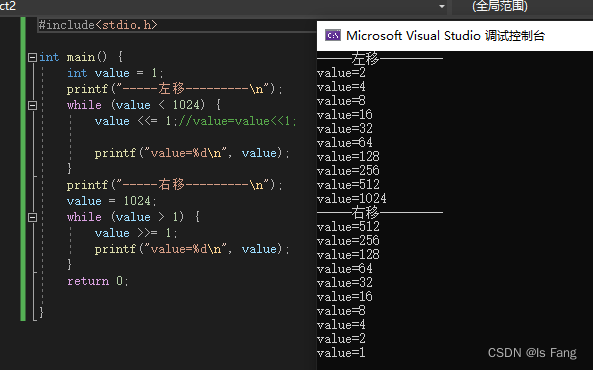Click the 'int main()' declaration
This screenshot has width=593, height=370.
[81, 57]
